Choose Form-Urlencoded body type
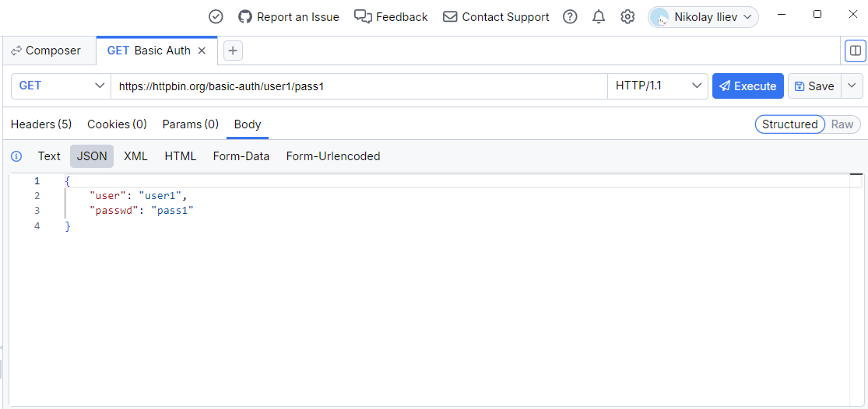 (x=333, y=156)
